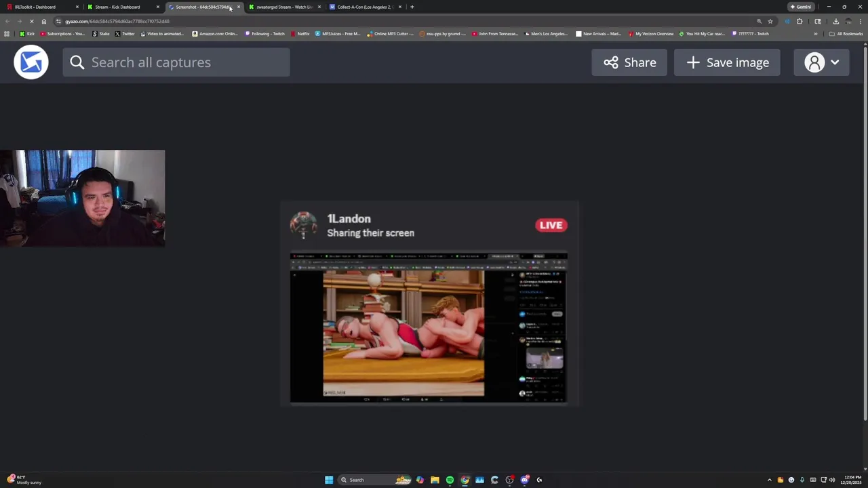
Task: Open Discord from the taskbar
Action: (524, 480)
